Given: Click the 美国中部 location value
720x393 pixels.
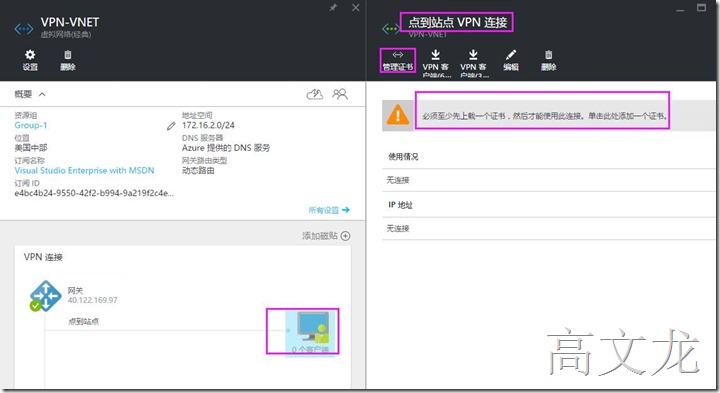Looking at the screenshot, I should pyautogui.click(x=31, y=148).
